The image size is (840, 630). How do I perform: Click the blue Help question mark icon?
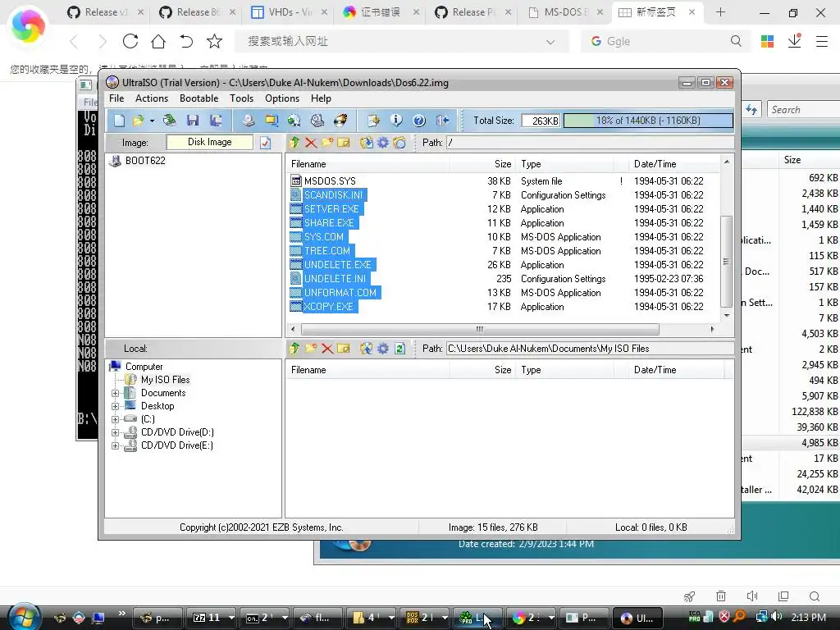pyautogui.click(x=419, y=121)
